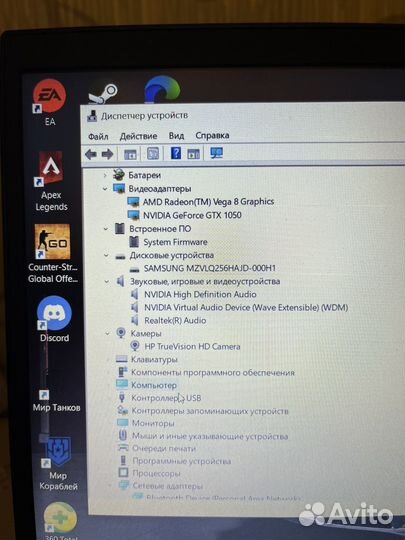Select NVIDIA Virtual Audio Device (Wave Extensible)
Screen dimensions: 405x540
coord(246,307)
